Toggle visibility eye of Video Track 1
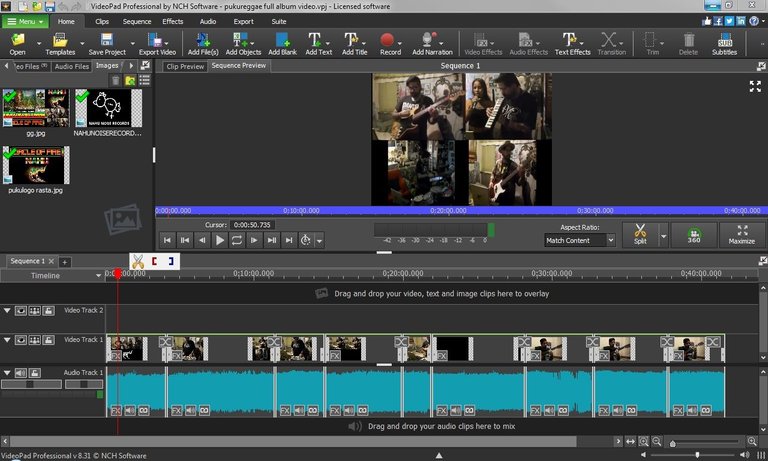The image size is (768, 461). 21,340
